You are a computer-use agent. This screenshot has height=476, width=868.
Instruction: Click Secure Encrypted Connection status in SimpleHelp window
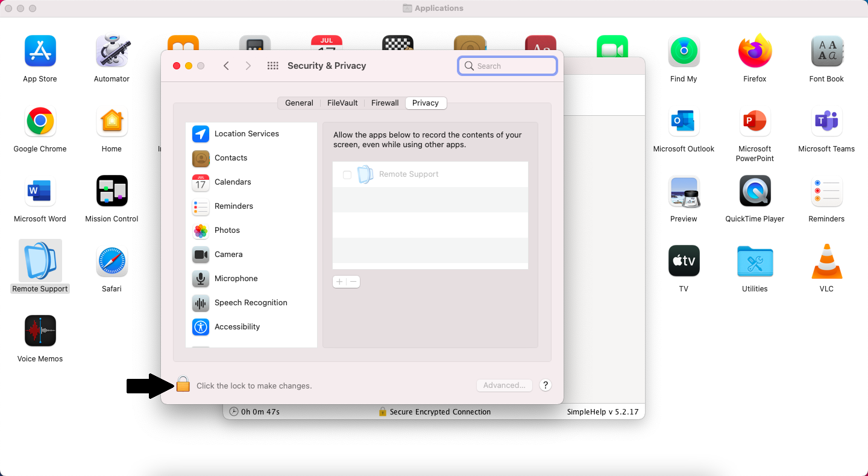[434, 411]
